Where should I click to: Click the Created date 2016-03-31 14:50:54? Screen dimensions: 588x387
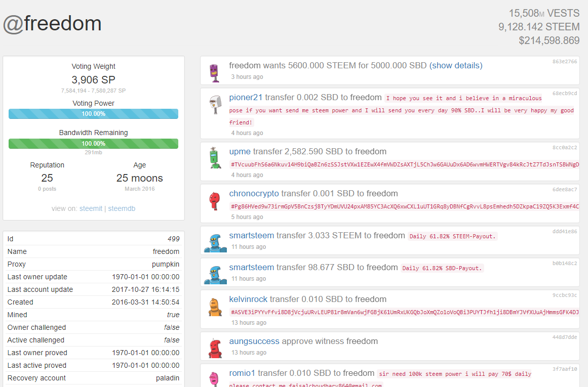tap(145, 302)
